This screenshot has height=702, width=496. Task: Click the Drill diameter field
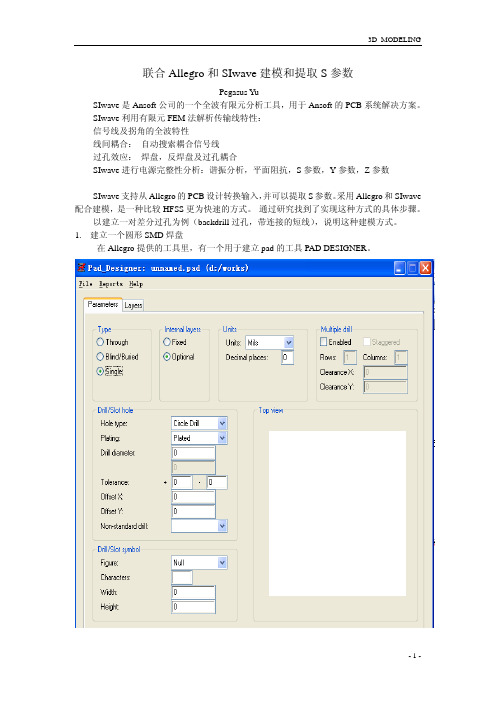click(x=193, y=453)
